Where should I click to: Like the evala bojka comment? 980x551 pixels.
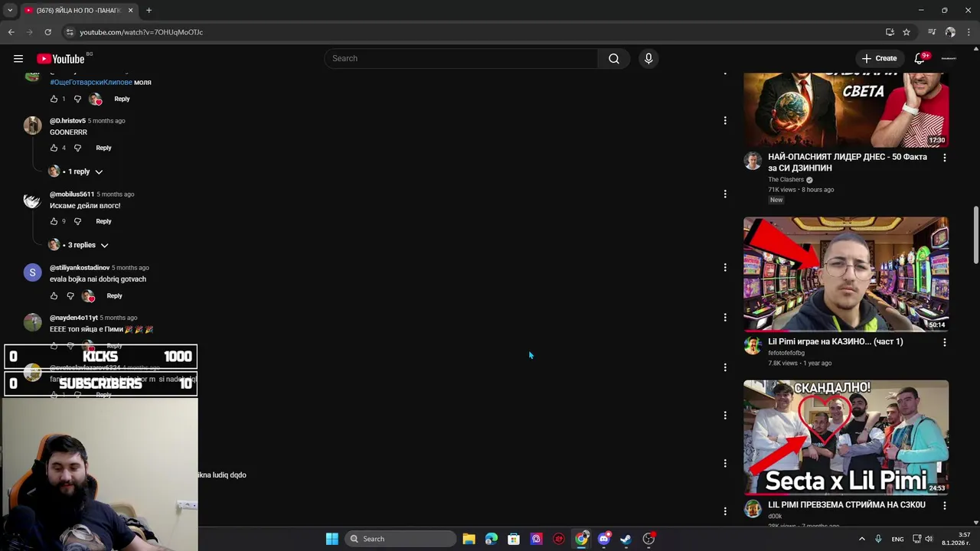coord(54,295)
